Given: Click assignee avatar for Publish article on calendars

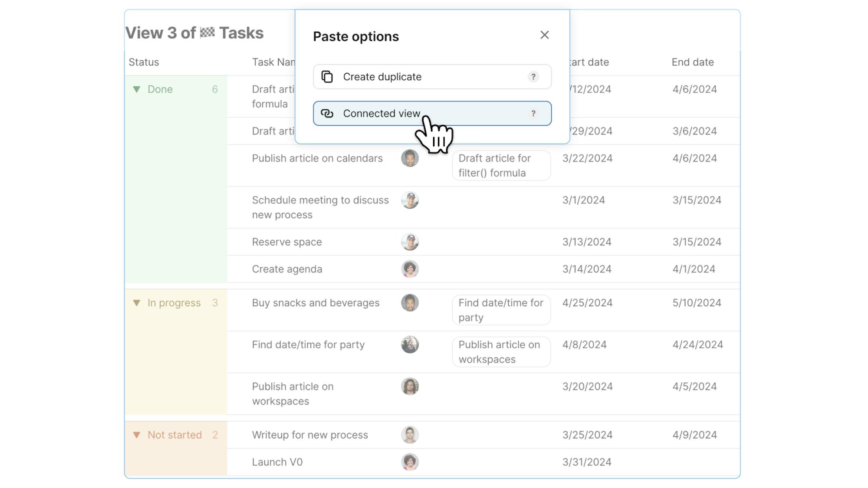Looking at the screenshot, I should coord(409,158).
